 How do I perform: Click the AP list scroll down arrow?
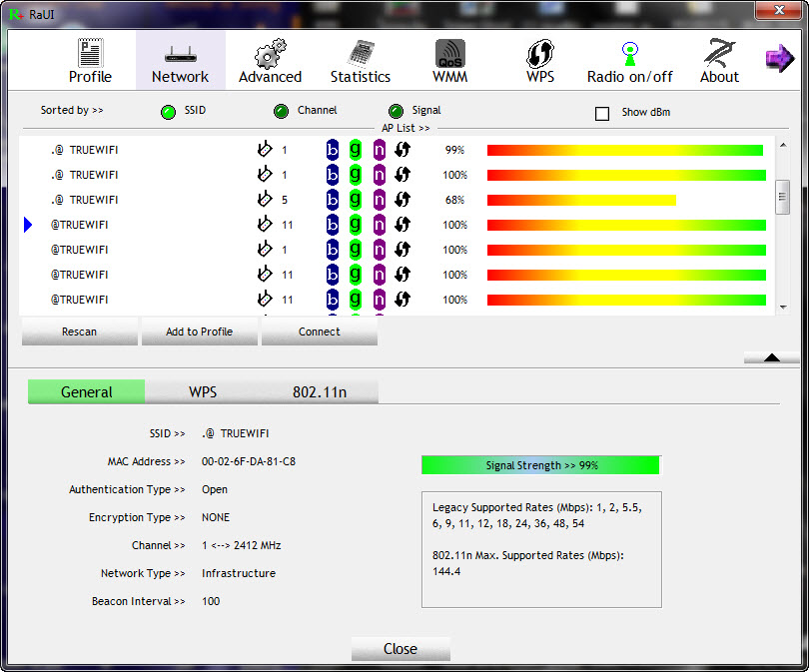[x=783, y=308]
